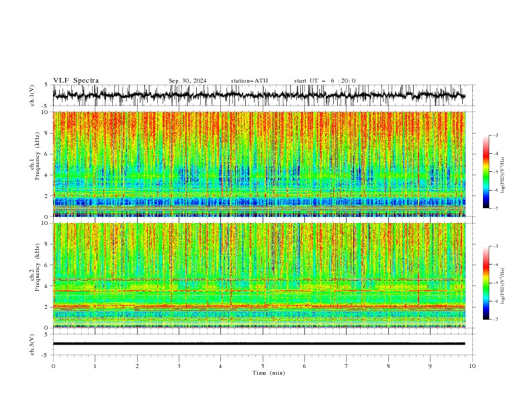Screen dimensions: 532x411
Task: Click time axis tick label "7"
Action: pyautogui.click(x=347, y=366)
